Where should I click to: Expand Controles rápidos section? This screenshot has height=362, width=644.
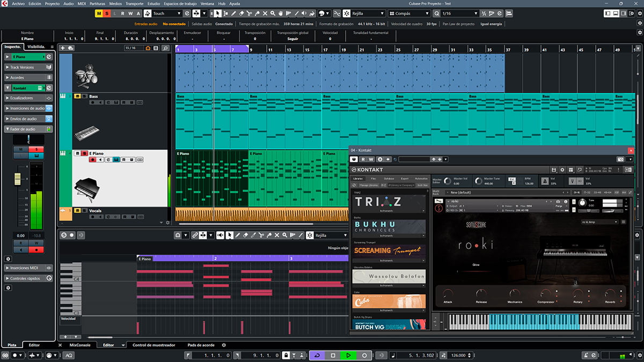[28, 278]
